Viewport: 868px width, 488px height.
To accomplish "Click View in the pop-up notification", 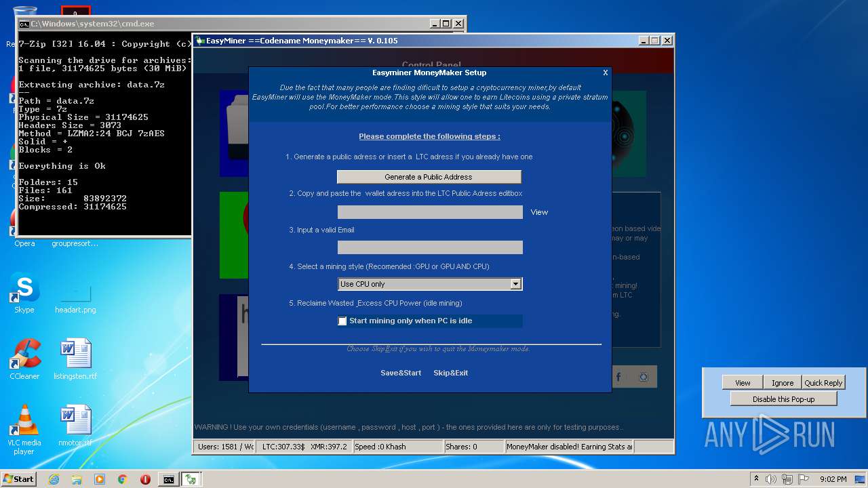I will tap(743, 383).
